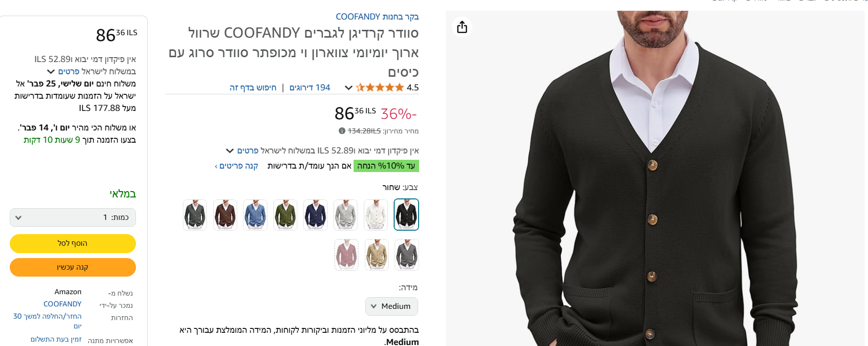Expand shipping details chevron under price
Screen dimensions: 868x346
click(x=230, y=151)
